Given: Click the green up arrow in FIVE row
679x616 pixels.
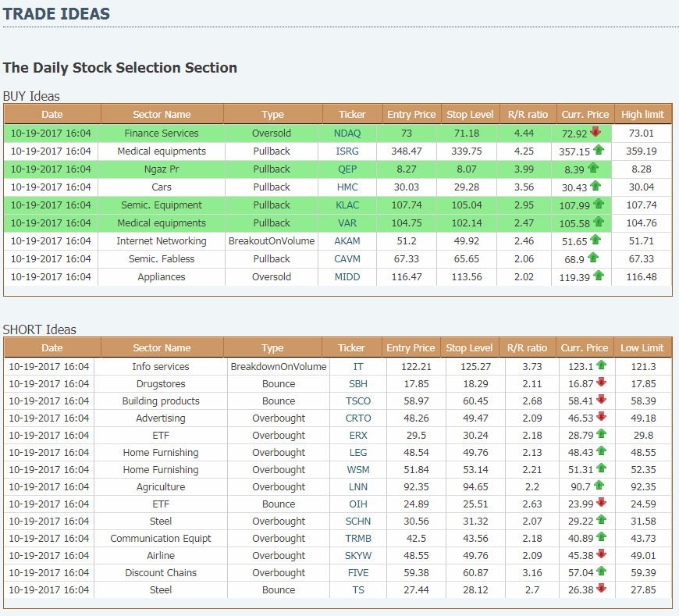Looking at the screenshot, I should [601, 571].
